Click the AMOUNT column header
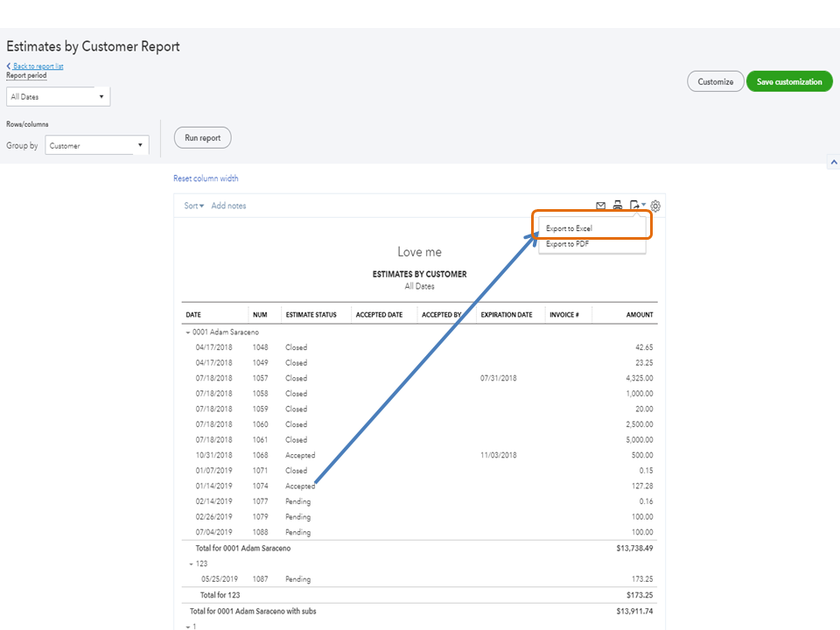The image size is (840, 630). click(x=639, y=315)
